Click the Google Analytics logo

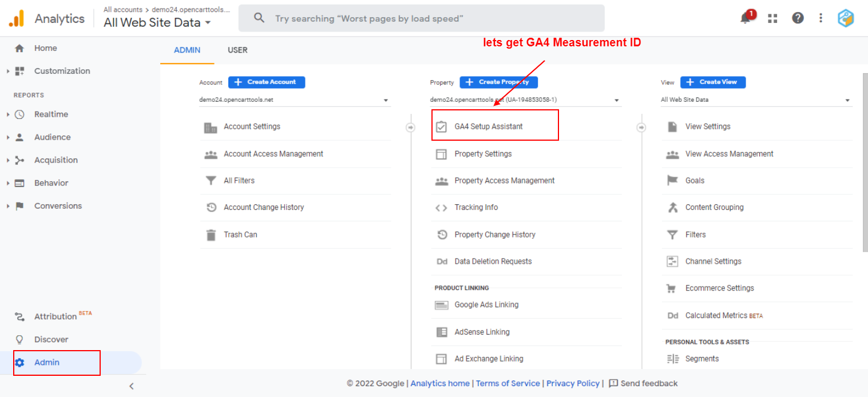pyautogui.click(x=16, y=18)
